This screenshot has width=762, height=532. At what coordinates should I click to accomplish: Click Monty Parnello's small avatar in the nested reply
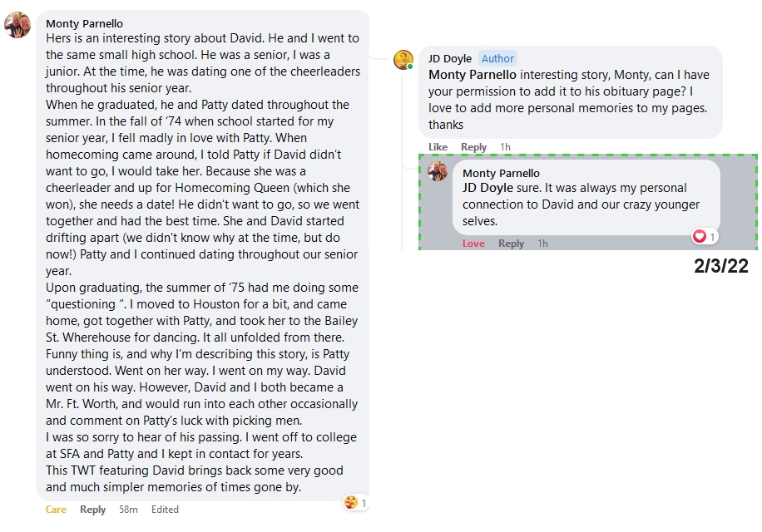coord(438,172)
